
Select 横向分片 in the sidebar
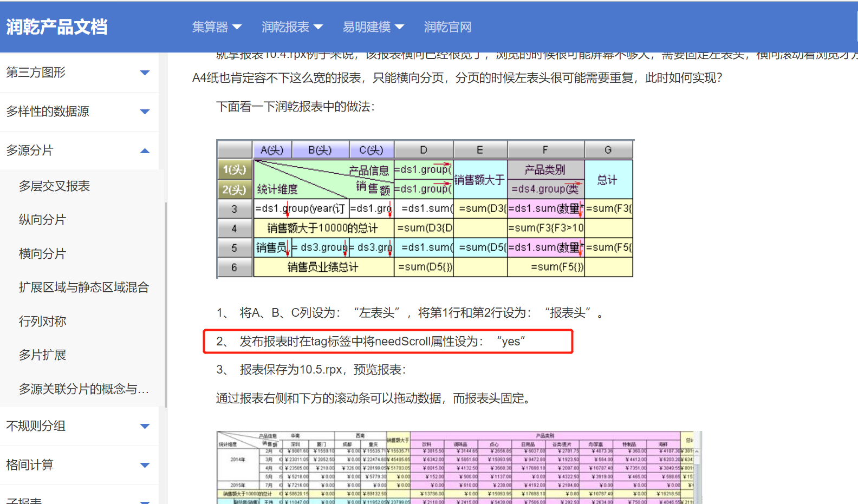[x=42, y=254]
